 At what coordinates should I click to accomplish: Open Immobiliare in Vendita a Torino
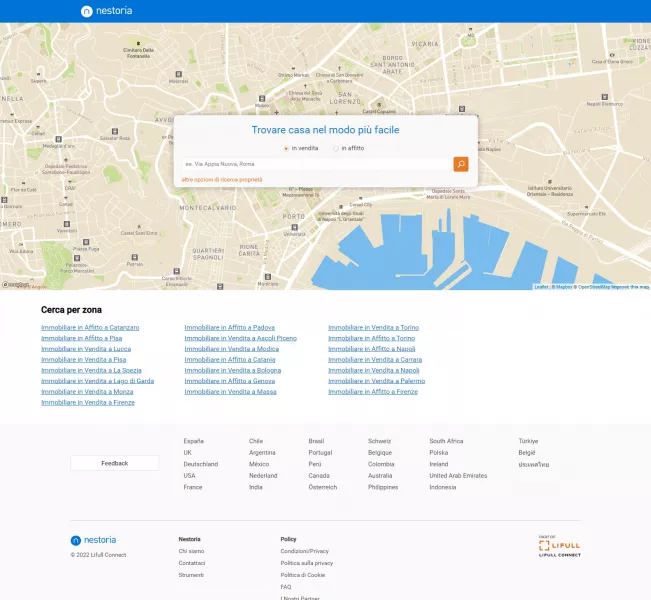(x=374, y=328)
